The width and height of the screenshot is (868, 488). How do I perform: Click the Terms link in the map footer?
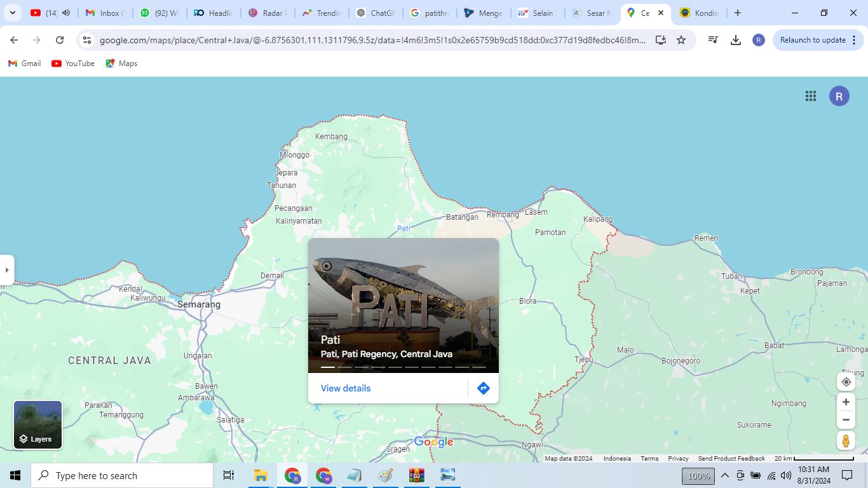(x=649, y=459)
